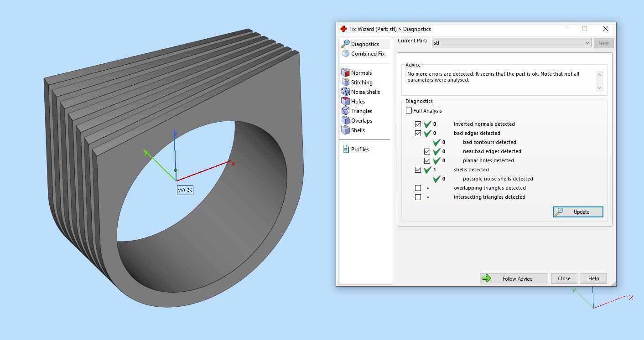Click the green checkmark beside inverted normals

(427, 124)
